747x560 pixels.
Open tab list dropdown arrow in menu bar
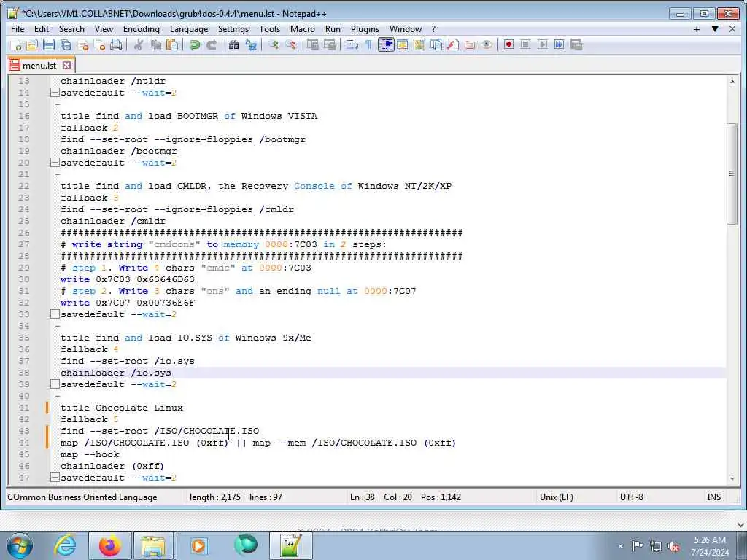click(x=715, y=29)
